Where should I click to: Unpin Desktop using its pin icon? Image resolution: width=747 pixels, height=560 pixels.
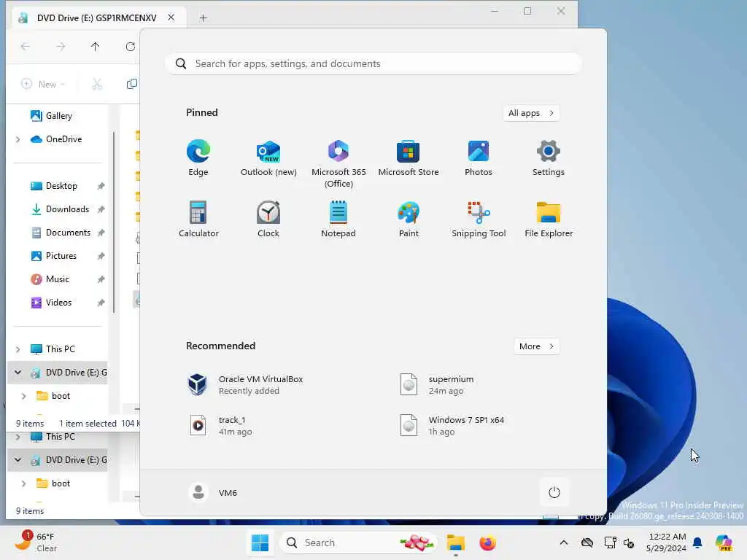pos(101,186)
